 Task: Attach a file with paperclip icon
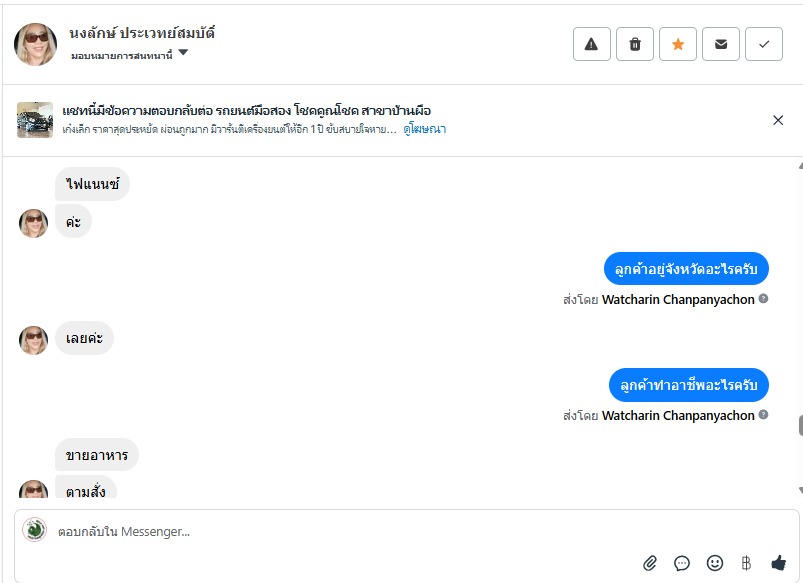tap(650, 563)
